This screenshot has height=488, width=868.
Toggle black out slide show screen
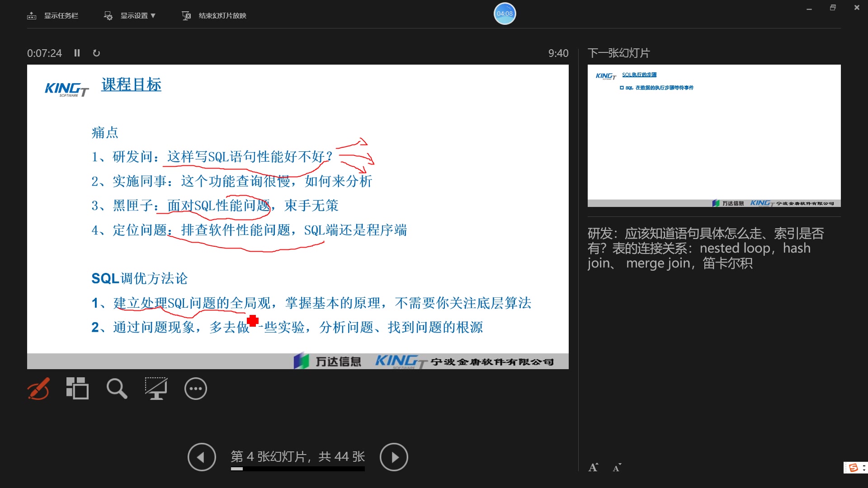coord(156,389)
